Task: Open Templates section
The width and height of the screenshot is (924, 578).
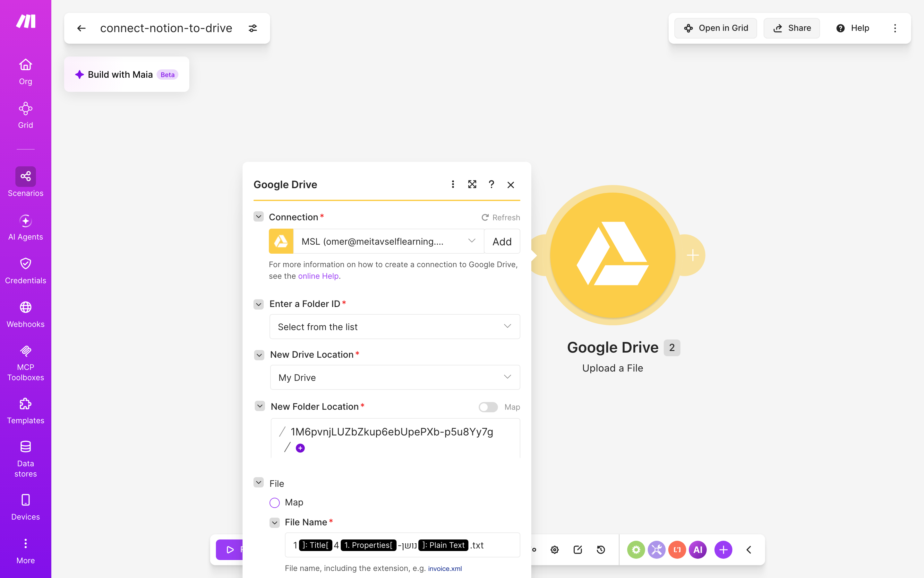Action: tap(26, 411)
